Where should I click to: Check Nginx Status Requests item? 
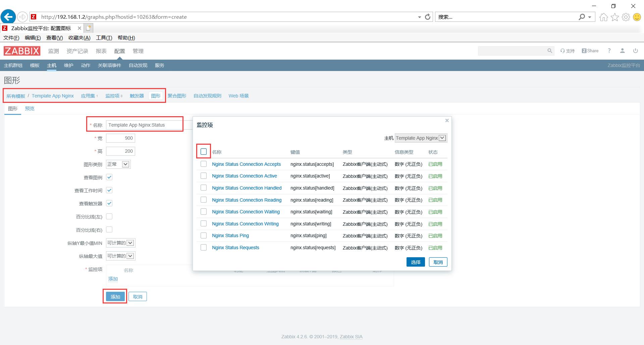coord(204,248)
